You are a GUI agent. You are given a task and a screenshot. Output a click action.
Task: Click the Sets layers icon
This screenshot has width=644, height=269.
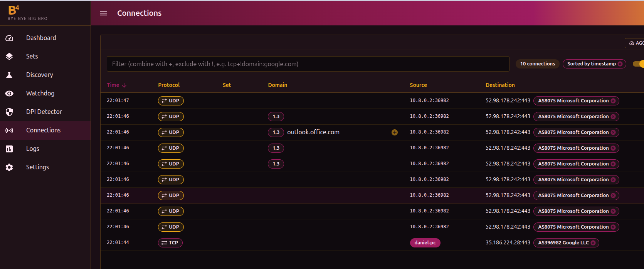(9, 57)
